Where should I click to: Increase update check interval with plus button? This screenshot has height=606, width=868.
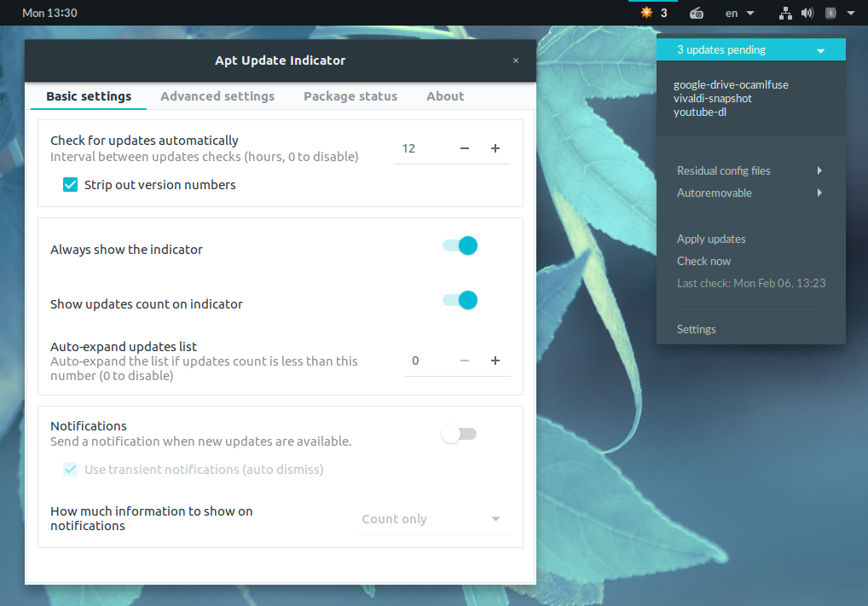pos(495,148)
